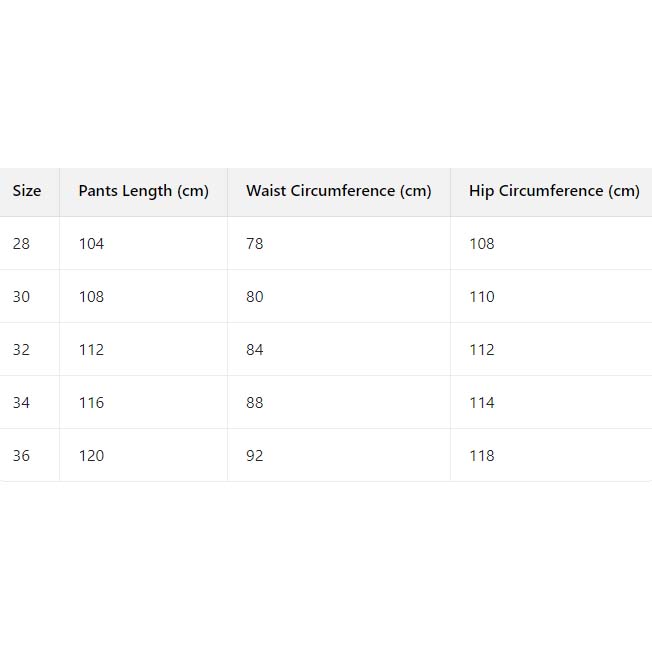
Task: Click hip circumference value 118
Action: (x=482, y=456)
